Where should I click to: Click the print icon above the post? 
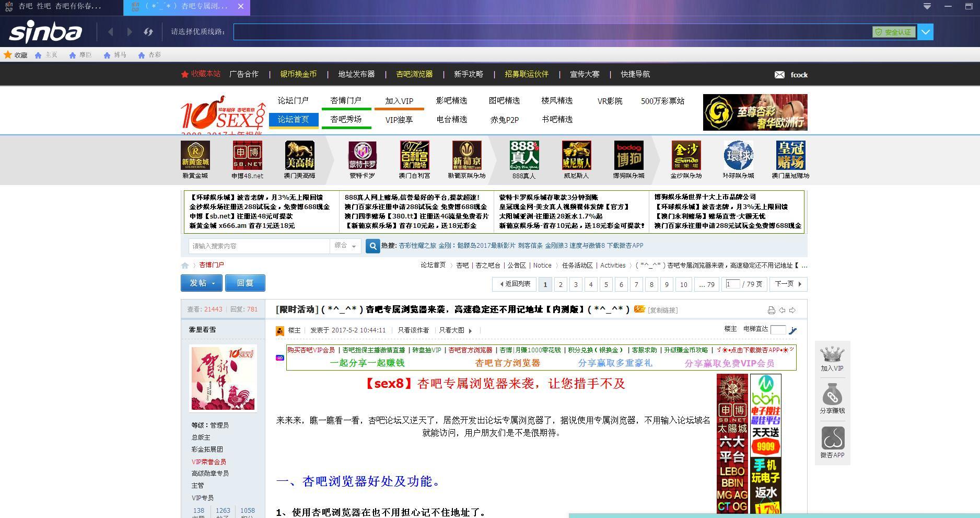pyautogui.click(x=772, y=309)
